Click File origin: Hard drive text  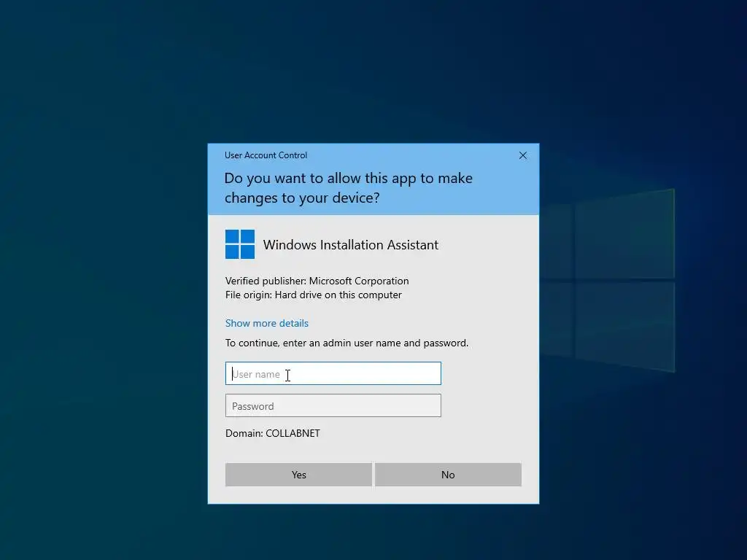coord(314,295)
